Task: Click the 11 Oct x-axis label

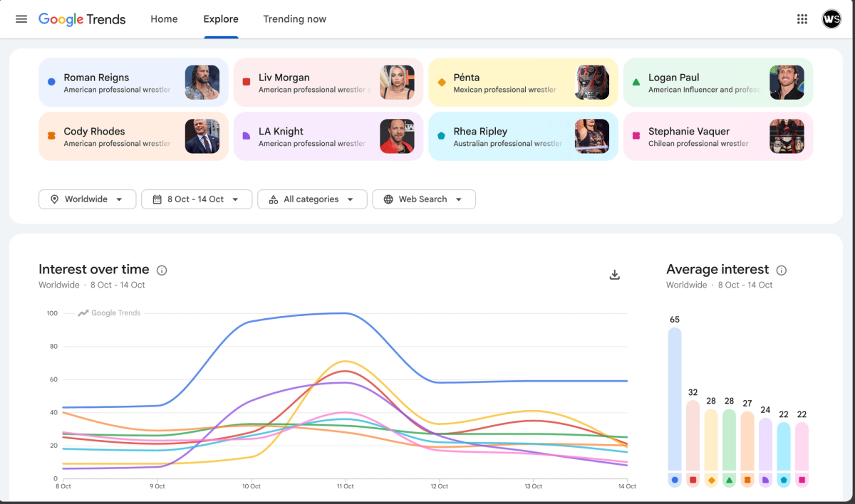Action: click(x=345, y=486)
